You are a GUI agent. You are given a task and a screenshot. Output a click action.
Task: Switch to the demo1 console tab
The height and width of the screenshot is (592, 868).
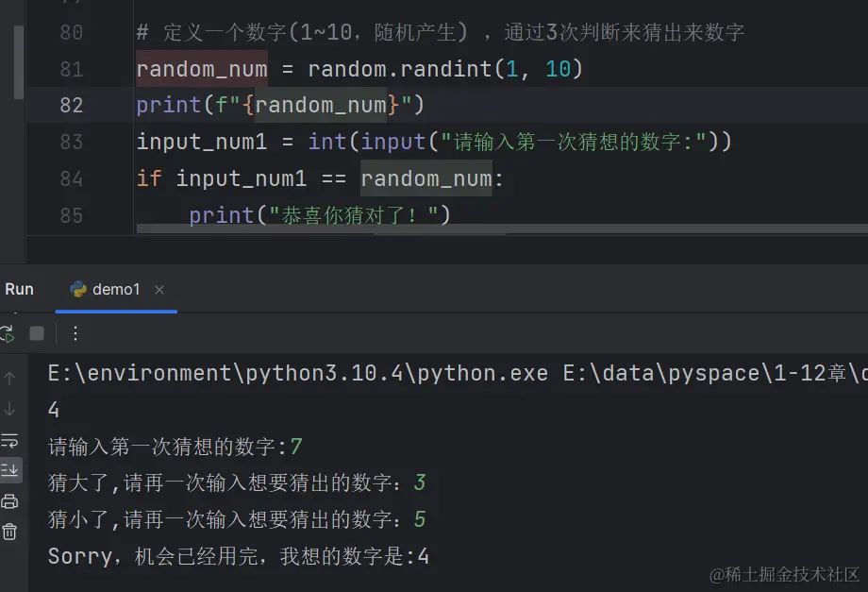click(x=115, y=290)
